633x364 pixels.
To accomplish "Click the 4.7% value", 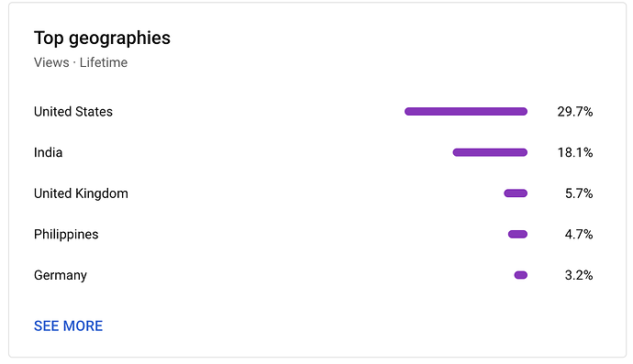I will [579, 235].
